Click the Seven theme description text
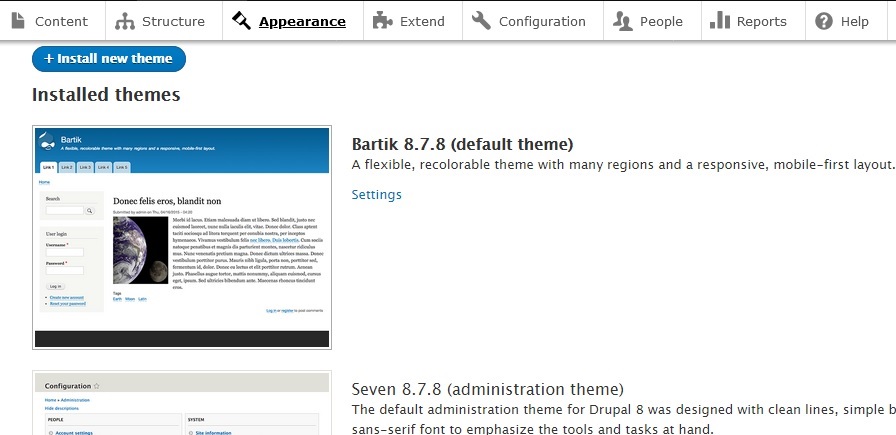Screen dimensions: 896x435 pyautogui.click(x=620, y=410)
